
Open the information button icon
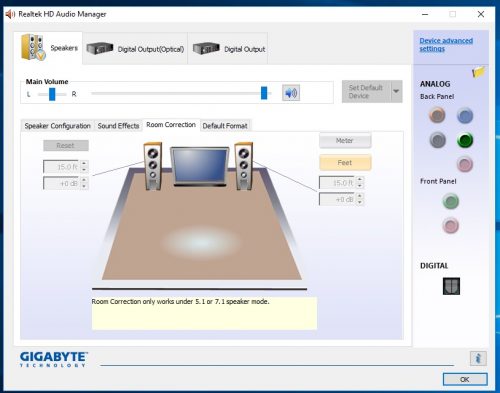pyautogui.click(x=478, y=358)
